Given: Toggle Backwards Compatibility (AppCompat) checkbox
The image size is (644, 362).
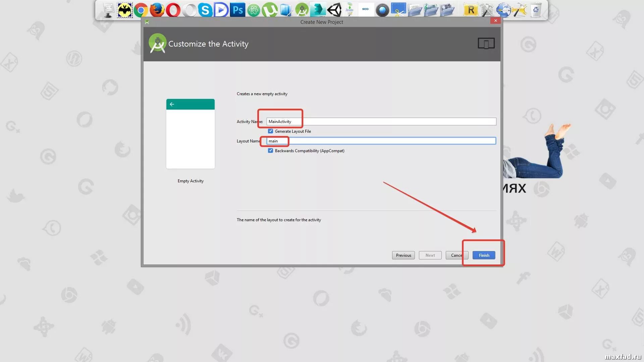Looking at the screenshot, I should [271, 150].
